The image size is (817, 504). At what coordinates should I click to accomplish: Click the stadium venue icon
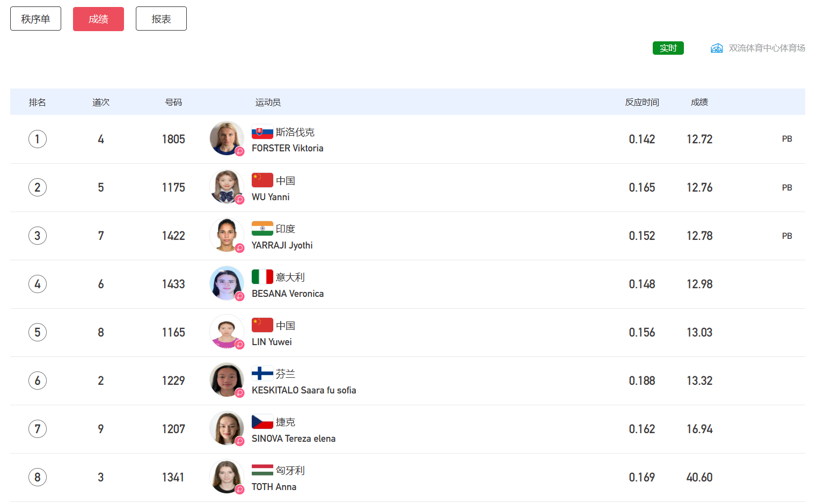(717, 48)
